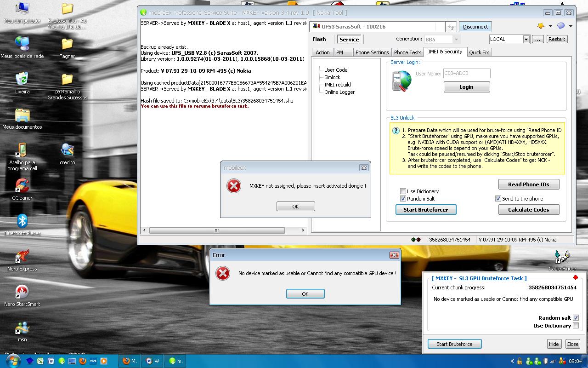
Task: Click the connection swap arrows icon
Action: 451,27
